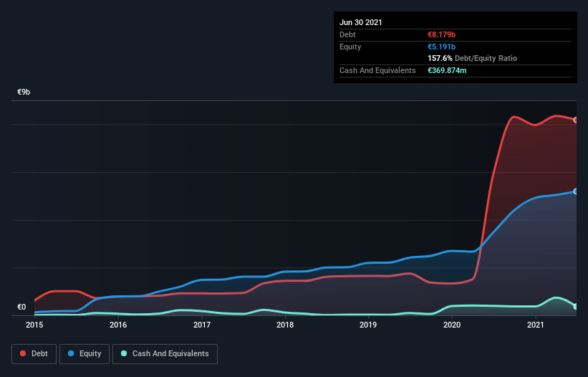
Task: Click the 2021 x-axis label
Action: click(536, 325)
